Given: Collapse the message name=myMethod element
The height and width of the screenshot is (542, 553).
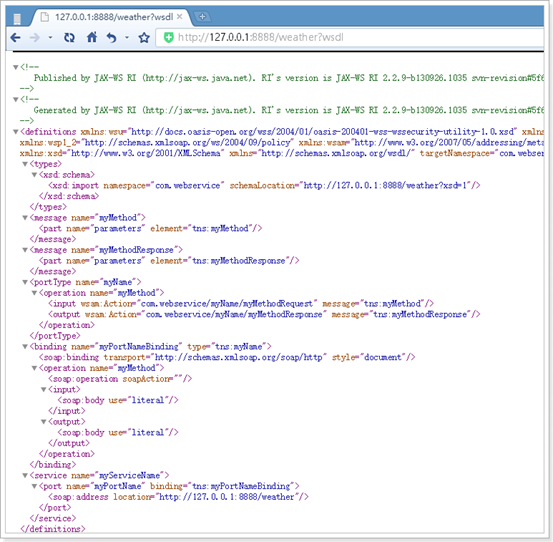Looking at the screenshot, I should pos(25,218).
